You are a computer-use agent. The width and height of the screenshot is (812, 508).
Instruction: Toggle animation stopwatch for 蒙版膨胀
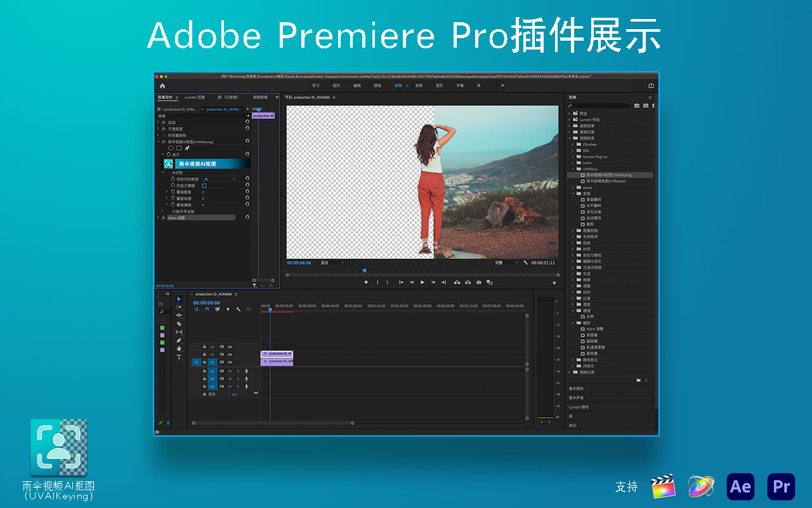[x=172, y=192]
